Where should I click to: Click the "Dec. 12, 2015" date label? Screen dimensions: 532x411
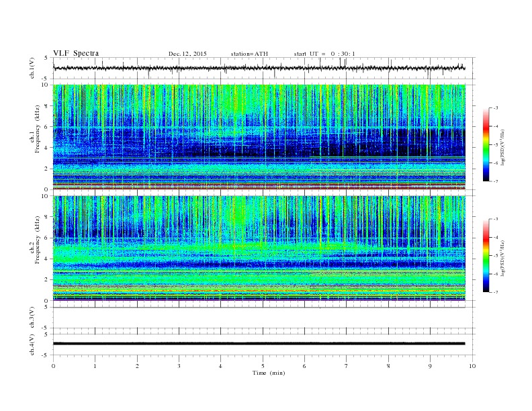pos(187,54)
